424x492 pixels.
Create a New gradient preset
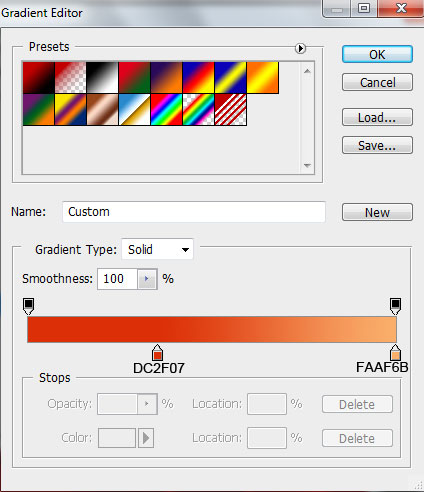click(377, 212)
